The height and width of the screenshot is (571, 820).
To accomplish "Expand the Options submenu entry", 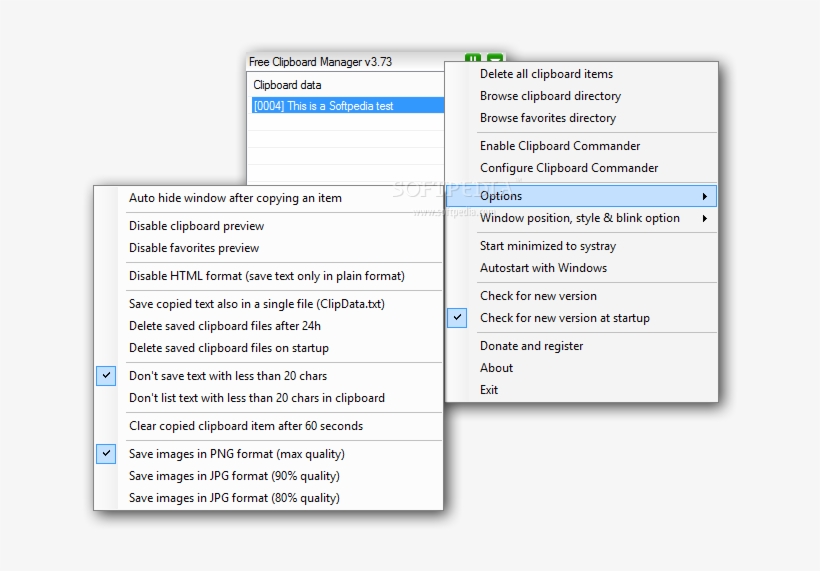I will click(x=581, y=196).
